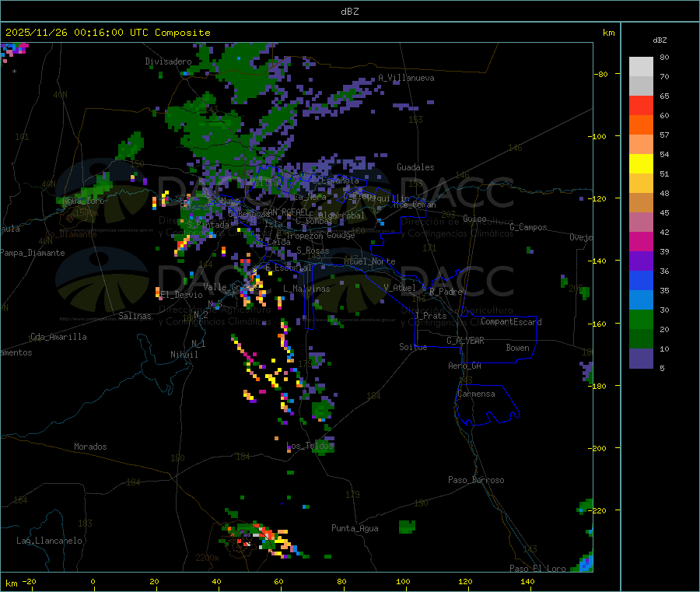Click the '140' value on bottom axis
This screenshot has width=700, height=592.
click(527, 582)
